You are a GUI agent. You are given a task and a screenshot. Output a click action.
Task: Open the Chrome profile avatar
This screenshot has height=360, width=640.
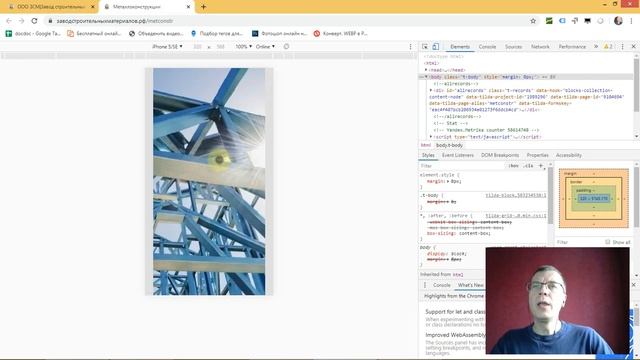coord(618,21)
